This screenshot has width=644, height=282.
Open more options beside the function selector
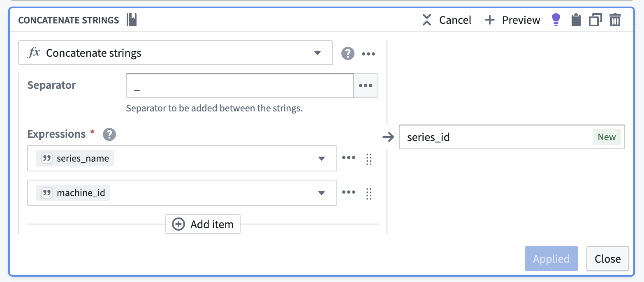pos(368,53)
